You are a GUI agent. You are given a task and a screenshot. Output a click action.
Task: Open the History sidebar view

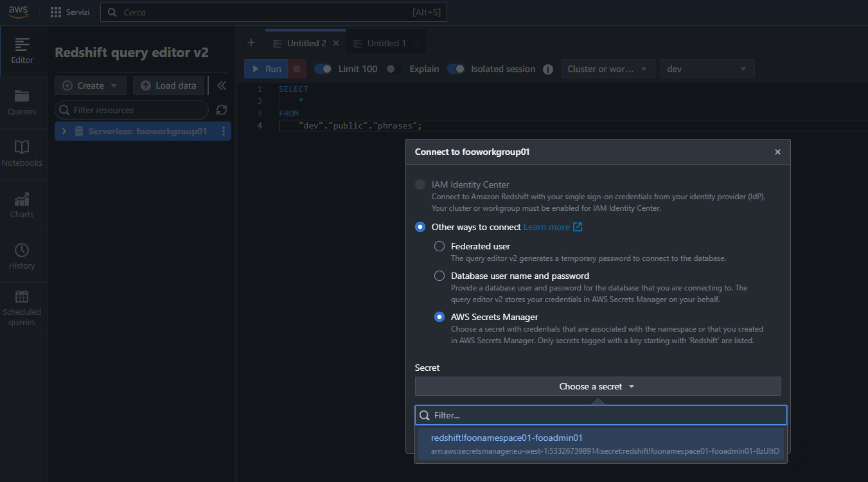(x=22, y=257)
